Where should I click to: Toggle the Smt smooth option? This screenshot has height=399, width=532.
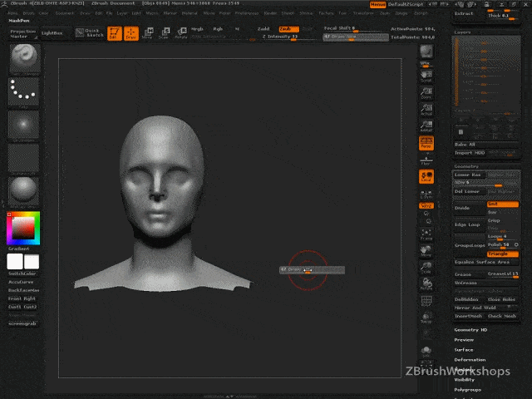(503, 204)
